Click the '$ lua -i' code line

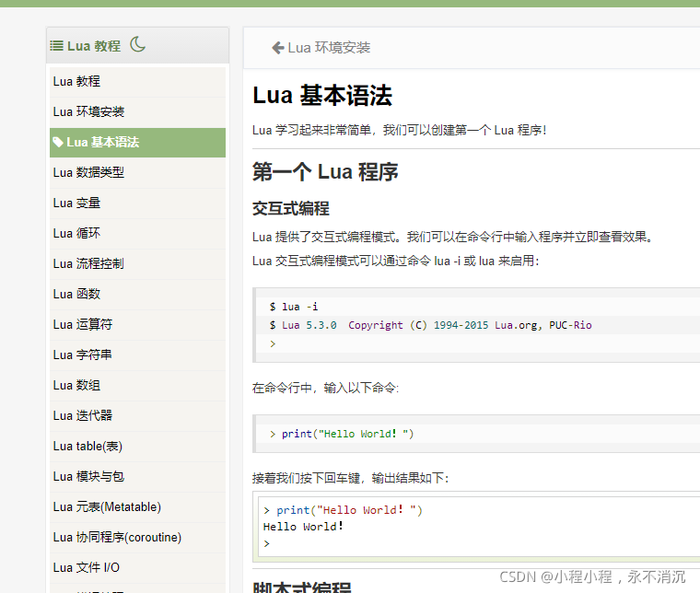pyautogui.click(x=293, y=307)
